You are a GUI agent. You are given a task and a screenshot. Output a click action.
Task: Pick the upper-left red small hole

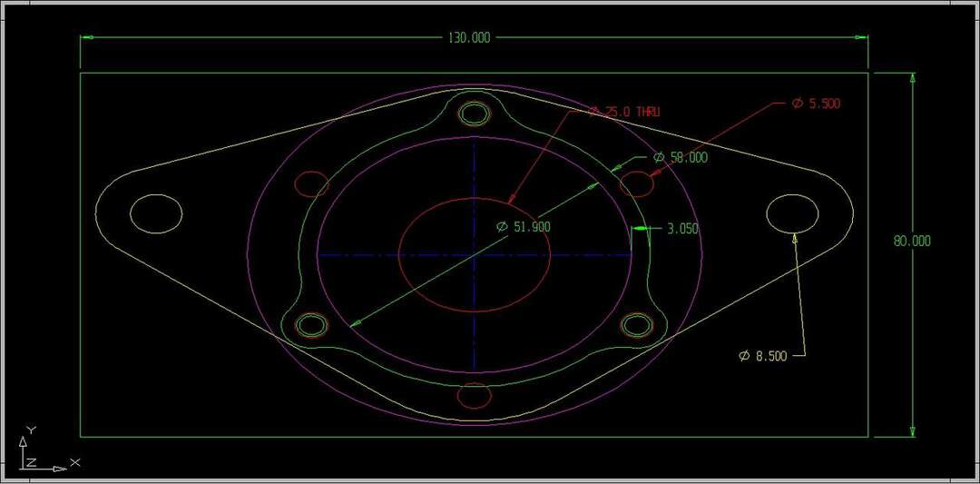pyautogui.click(x=311, y=183)
